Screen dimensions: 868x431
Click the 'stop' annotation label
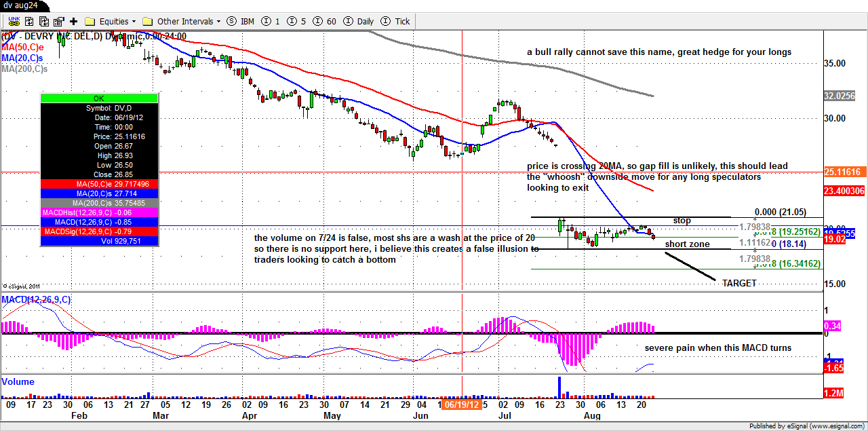pyautogui.click(x=682, y=221)
